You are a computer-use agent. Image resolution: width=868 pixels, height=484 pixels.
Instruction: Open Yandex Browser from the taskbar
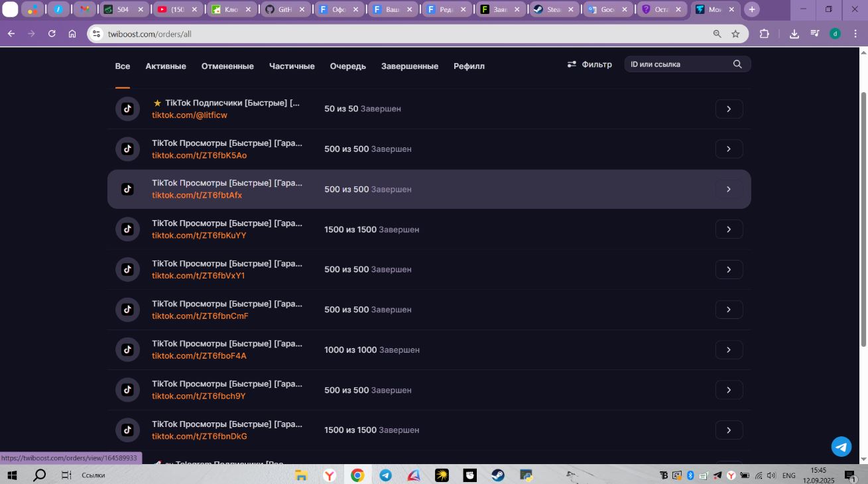[330, 475]
